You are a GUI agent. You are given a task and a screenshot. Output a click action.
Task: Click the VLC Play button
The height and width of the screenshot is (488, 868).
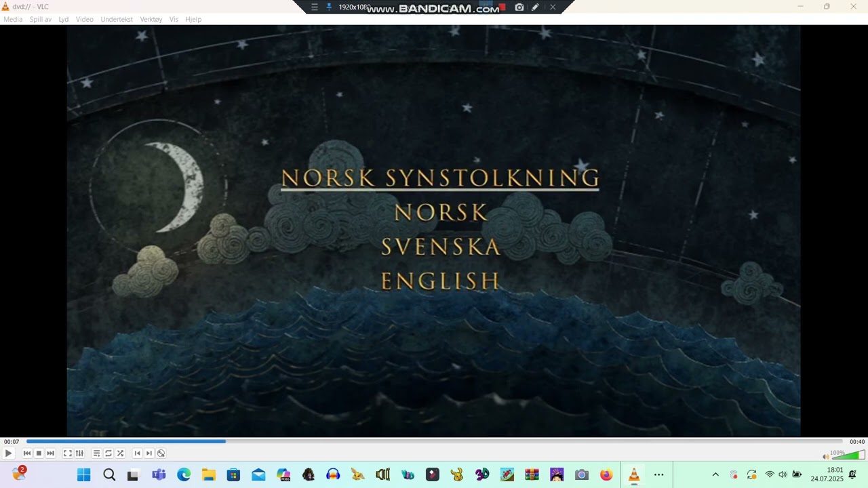(x=8, y=453)
